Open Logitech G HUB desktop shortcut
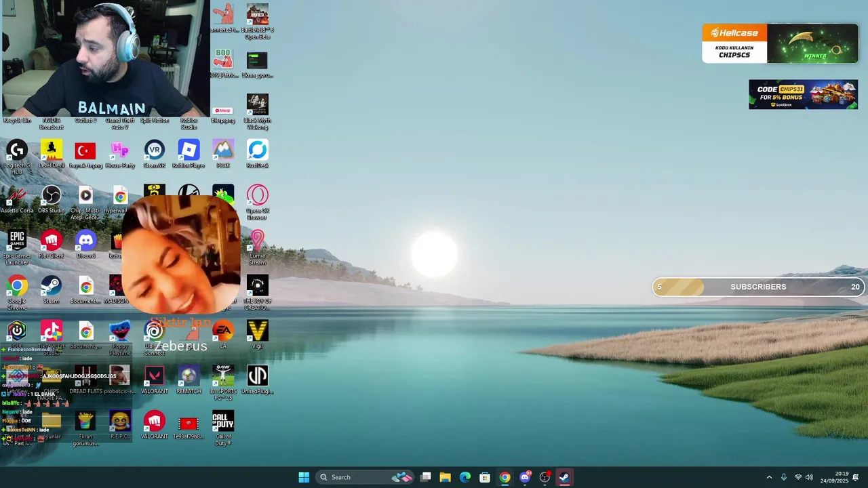The width and height of the screenshot is (868, 488). (x=17, y=157)
